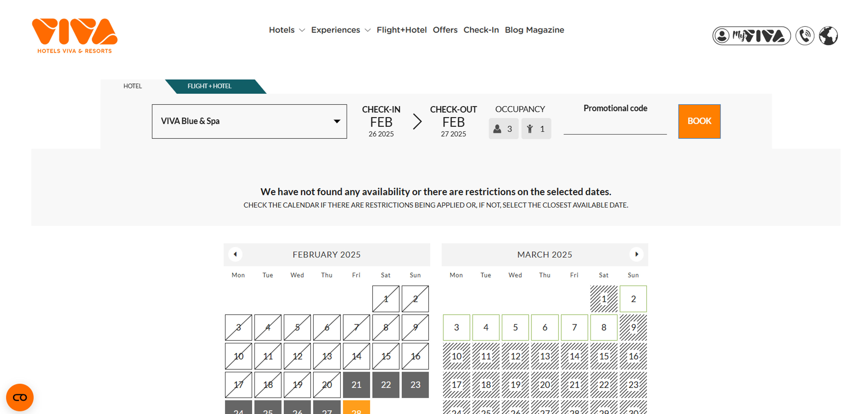Click crossed-out February 1
This screenshot has width=868, height=414.
click(x=385, y=299)
